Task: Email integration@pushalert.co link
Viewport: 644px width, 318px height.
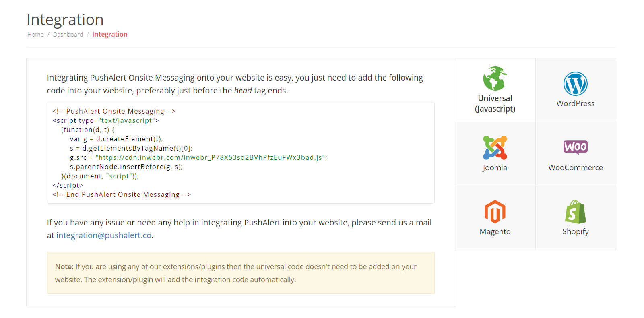Action: point(104,235)
